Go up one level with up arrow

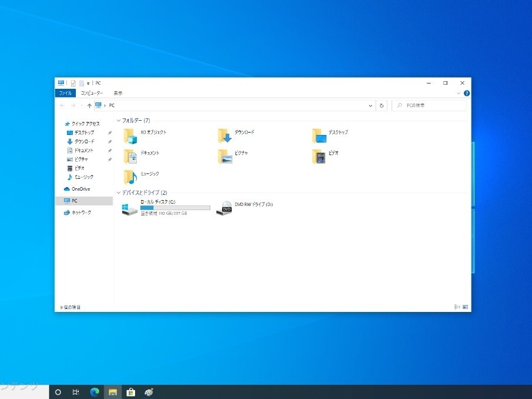coord(89,105)
